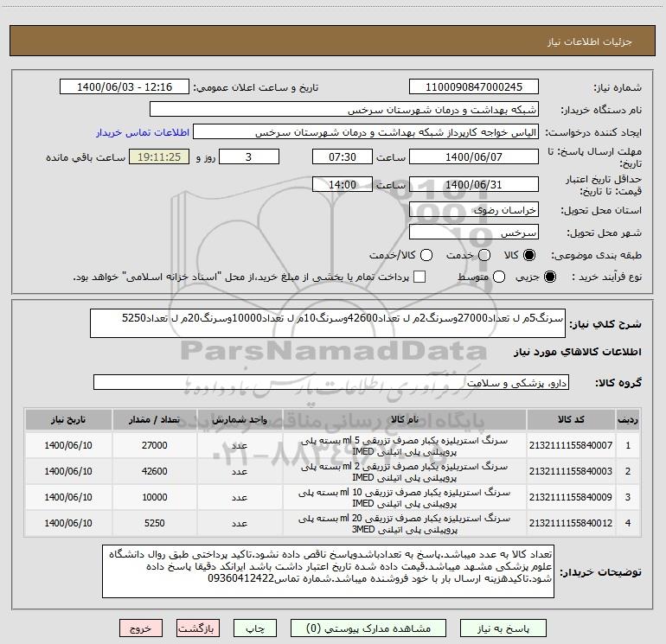Viewport: 666px width, 644px height.
Task: Click the remaining days field showing 3
Action: (x=249, y=156)
